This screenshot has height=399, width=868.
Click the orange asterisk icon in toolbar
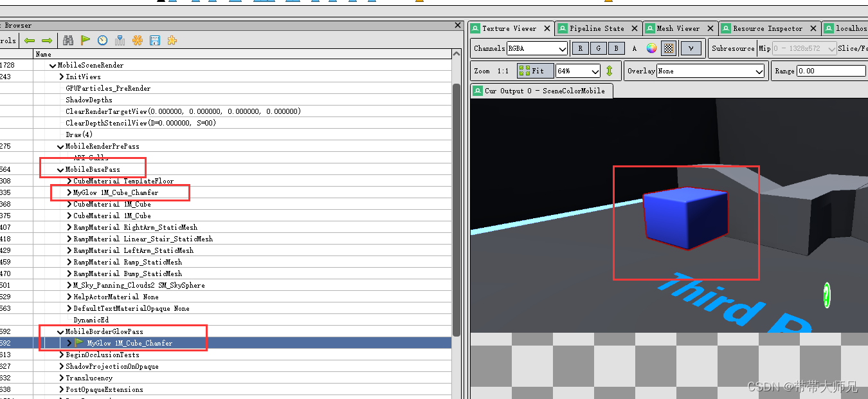(138, 41)
